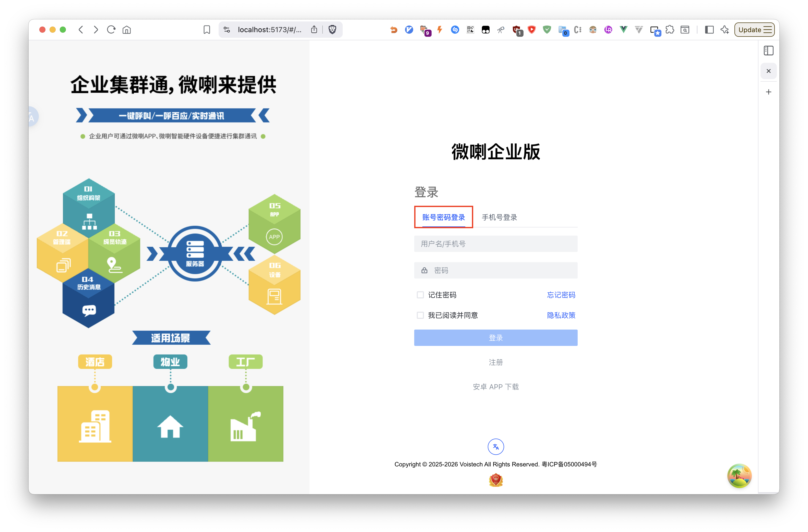
Task: Click the 密码 password field
Action: coord(496,270)
